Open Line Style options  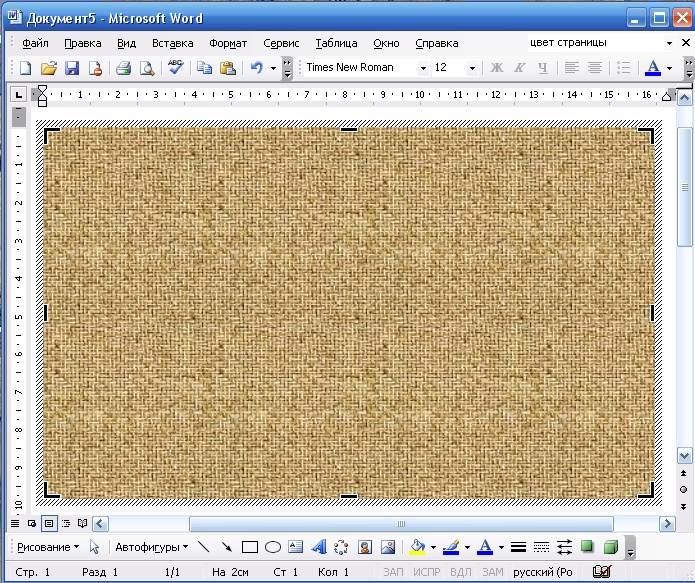(x=518, y=547)
